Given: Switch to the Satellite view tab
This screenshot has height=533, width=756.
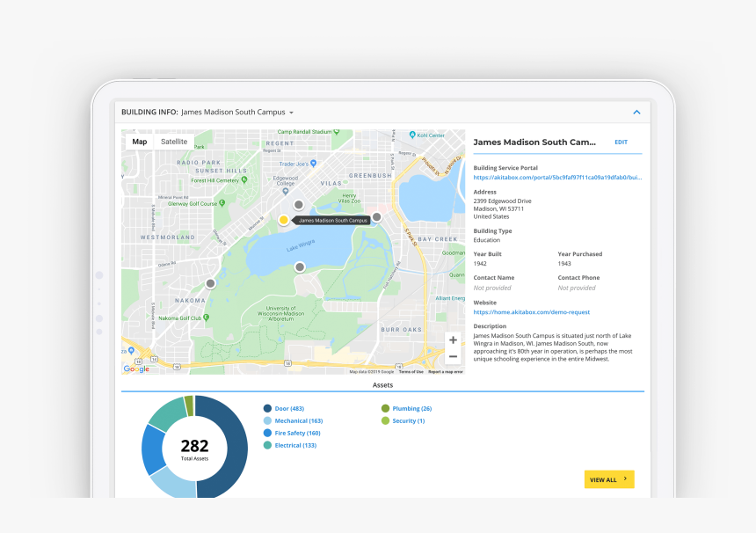Looking at the screenshot, I should click(174, 142).
